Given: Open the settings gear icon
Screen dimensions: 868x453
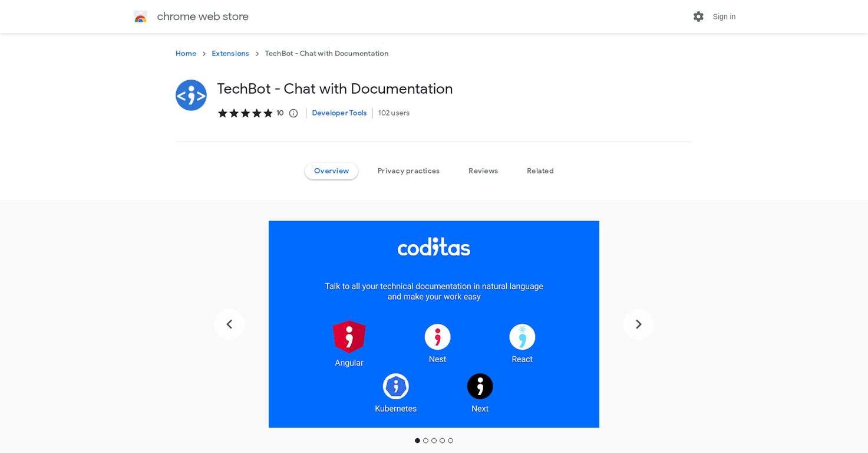Looking at the screenshot, I should click(698, 17).
